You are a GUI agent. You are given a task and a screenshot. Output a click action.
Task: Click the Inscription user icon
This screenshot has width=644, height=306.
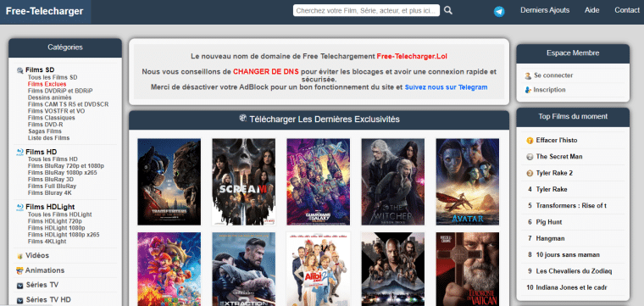point(528,90)
